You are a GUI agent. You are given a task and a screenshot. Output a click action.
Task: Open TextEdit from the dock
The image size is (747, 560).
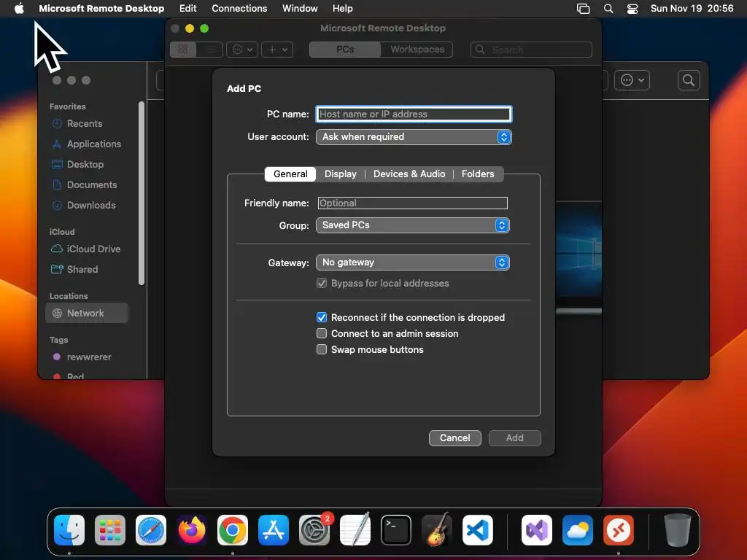(355, 530)
